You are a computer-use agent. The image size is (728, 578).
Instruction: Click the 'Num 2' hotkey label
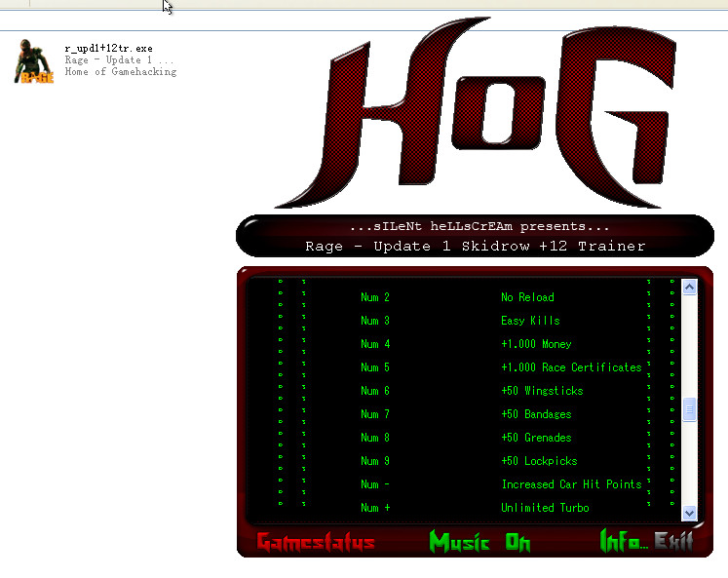point(375,297)
